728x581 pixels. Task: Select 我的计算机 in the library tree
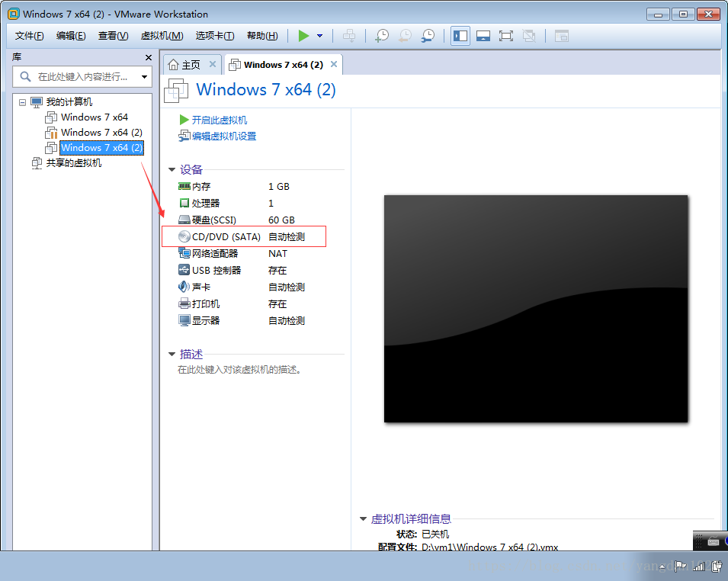(x=69, y=101)
